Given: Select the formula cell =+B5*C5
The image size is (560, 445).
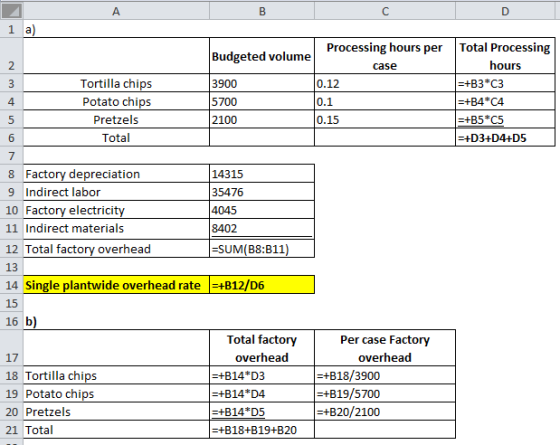Looking at the screenshot, I should [x=505, y=120].
